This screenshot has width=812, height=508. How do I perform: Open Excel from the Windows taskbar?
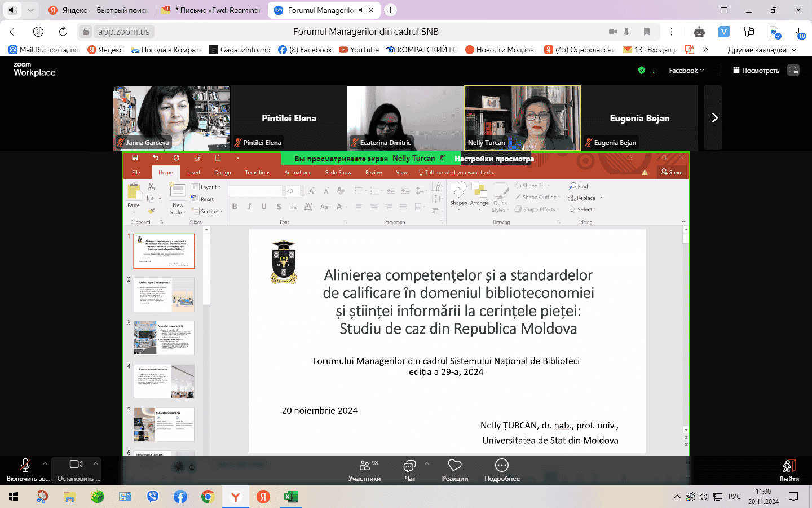tap(290, 497)
